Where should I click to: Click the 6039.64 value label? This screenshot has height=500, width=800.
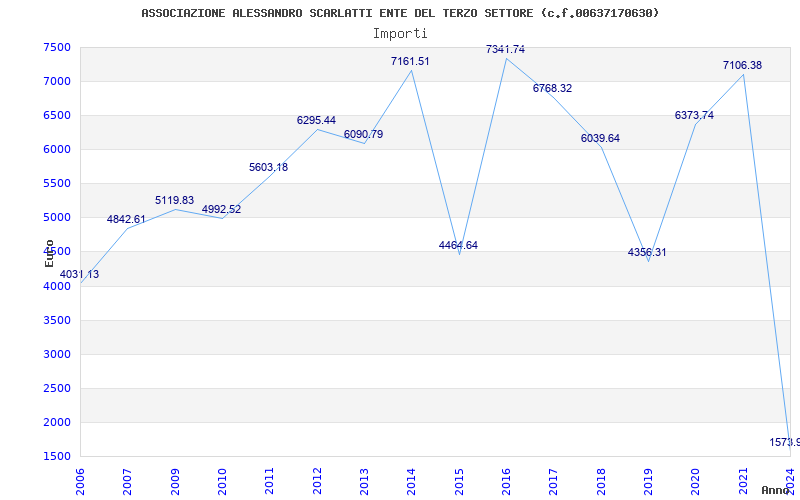(x=600, y=138)
